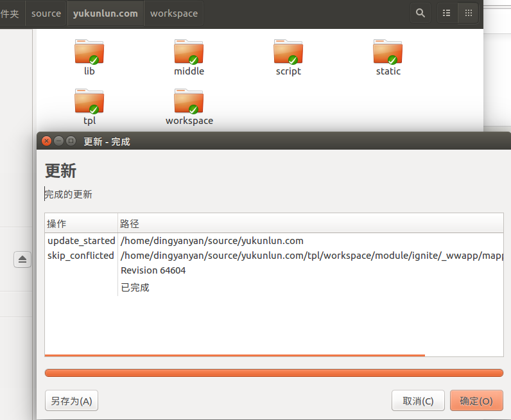Click the 另存为(A) save-as button
This screenshot has width=511, height=420.
click(71, 401)
